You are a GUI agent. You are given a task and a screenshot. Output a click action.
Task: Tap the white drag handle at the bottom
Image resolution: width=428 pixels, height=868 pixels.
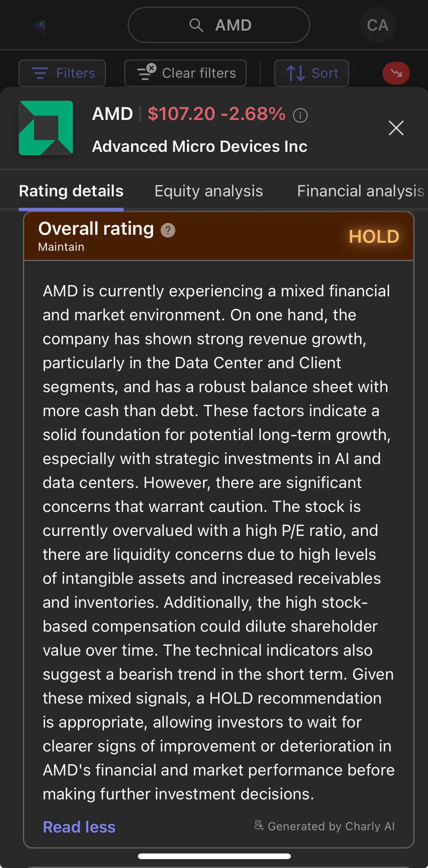tap(214, 856)
